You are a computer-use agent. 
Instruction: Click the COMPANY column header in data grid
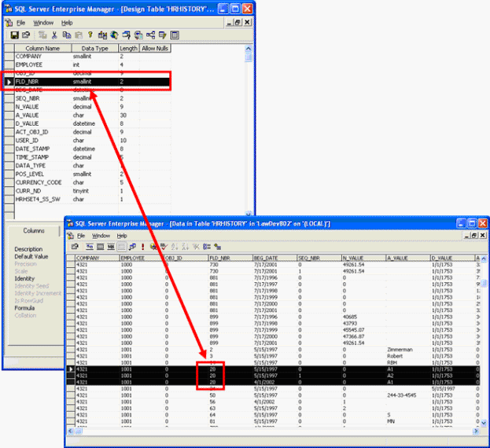click(98, 258)
